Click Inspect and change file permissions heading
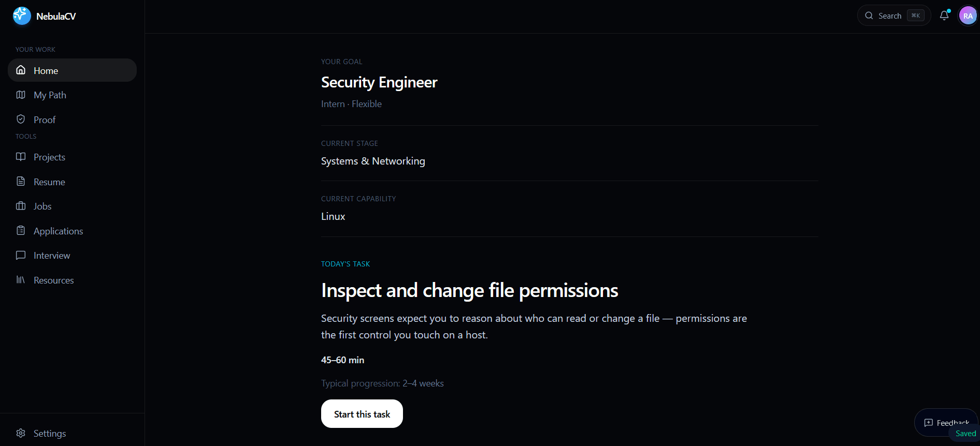 coord(470,290)
